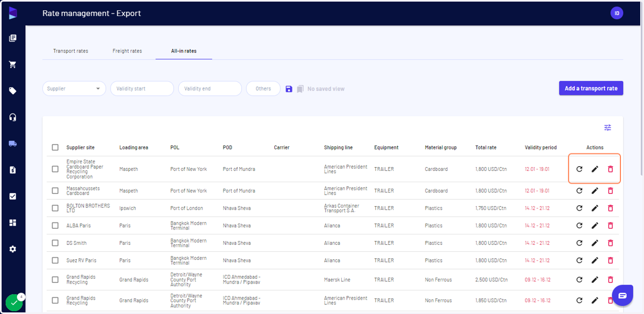Delete the Empire State Cardboard rate

pos(610,169)
